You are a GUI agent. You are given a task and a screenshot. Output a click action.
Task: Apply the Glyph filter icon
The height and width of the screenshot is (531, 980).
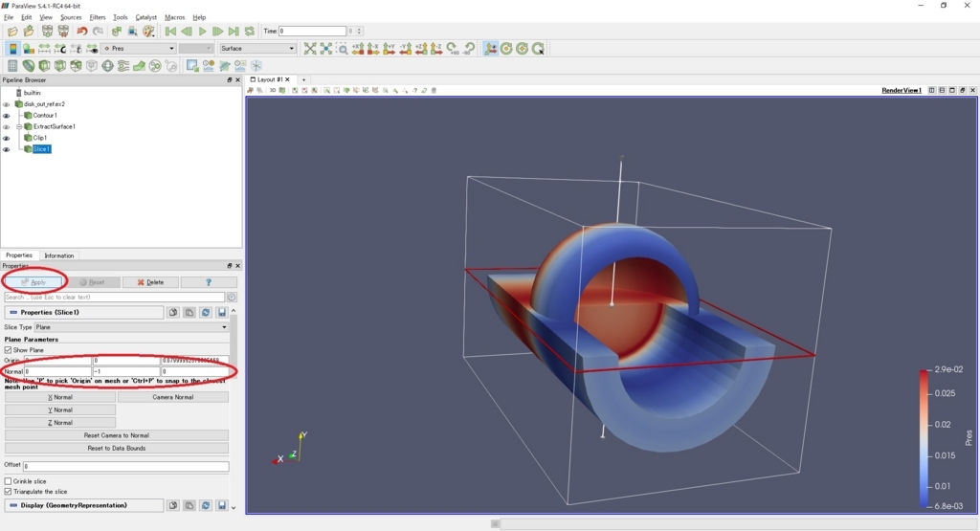107,66
